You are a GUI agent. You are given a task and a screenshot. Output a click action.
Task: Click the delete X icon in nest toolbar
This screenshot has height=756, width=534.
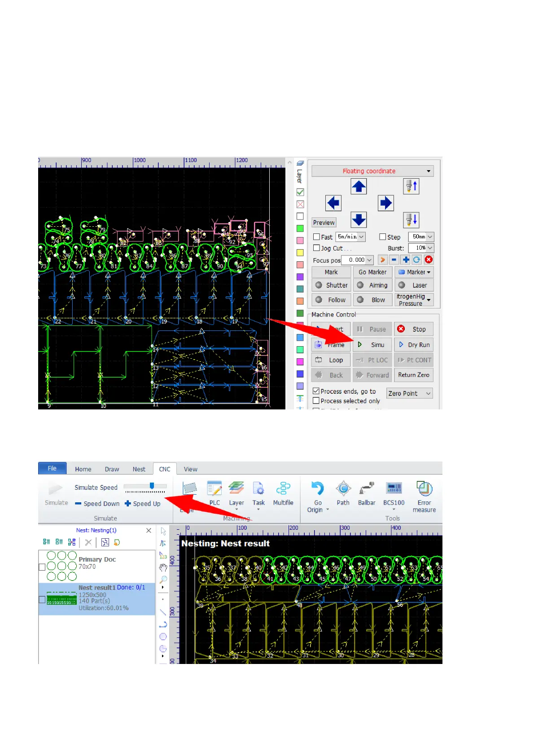(x=88, y=542)
